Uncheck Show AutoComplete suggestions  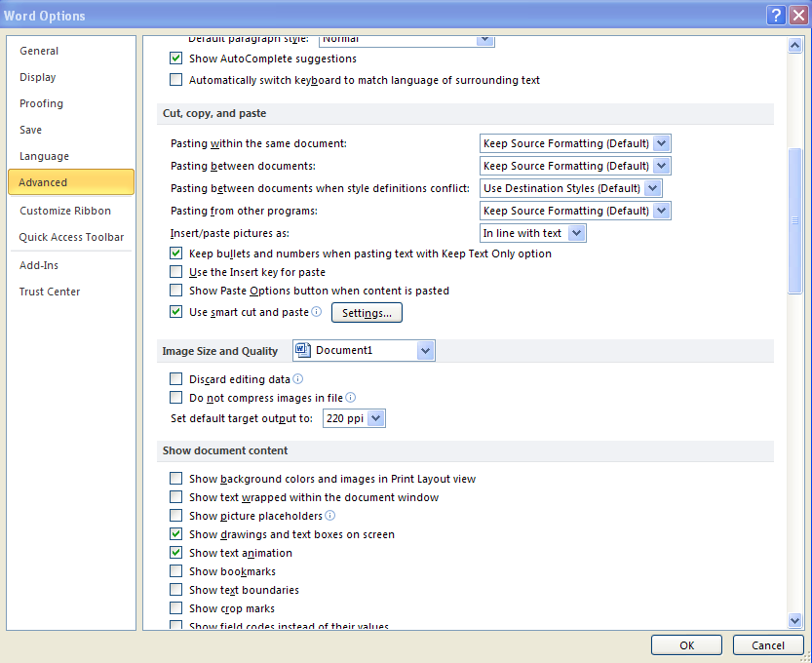click(175, 58)
